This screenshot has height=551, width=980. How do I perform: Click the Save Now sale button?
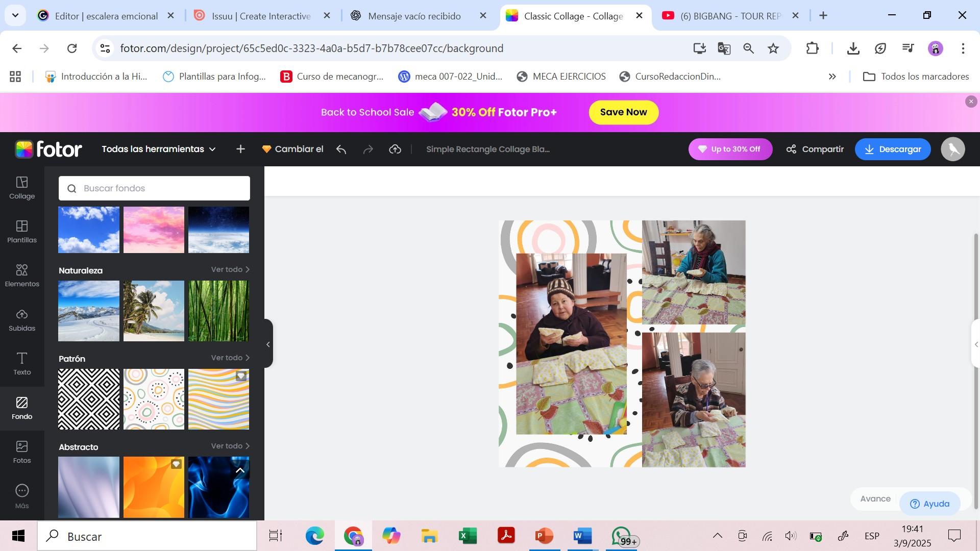pyautogui.click(x=623, y=112)
